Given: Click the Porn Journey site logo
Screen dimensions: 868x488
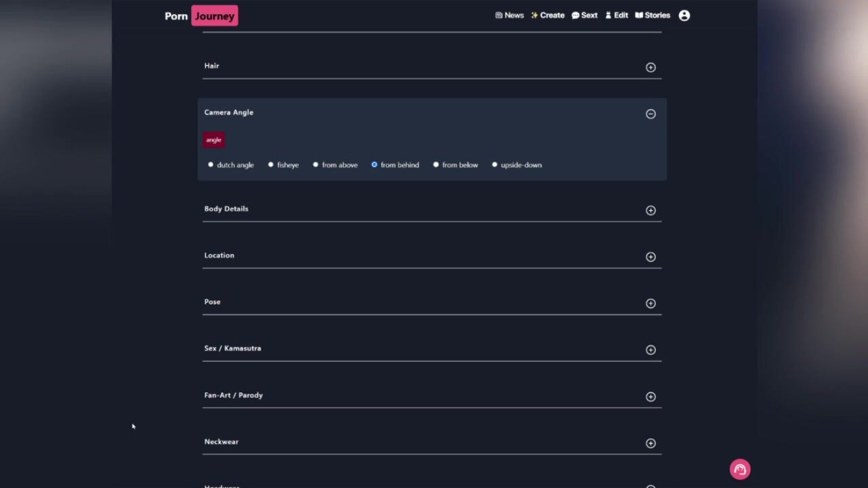Looking at the screenshot, I should (201, 16).
